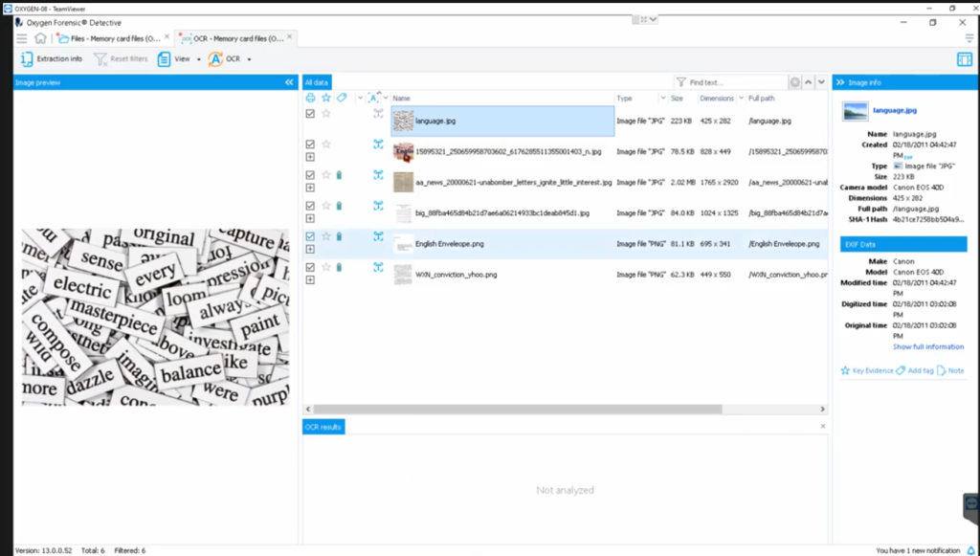Viewport: 980px width, 556px height.
Task: Toggle checkbox for English Enveleope.png
Action: (x=310, y=236)
